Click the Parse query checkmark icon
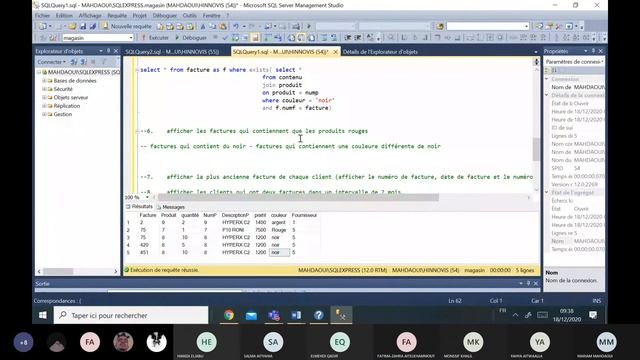The image size is (640, 360). pyautogui.click(x=225, y=38)
